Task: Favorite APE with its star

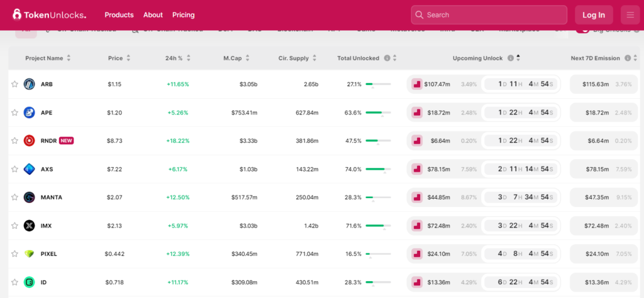Action: coord(15,113)
